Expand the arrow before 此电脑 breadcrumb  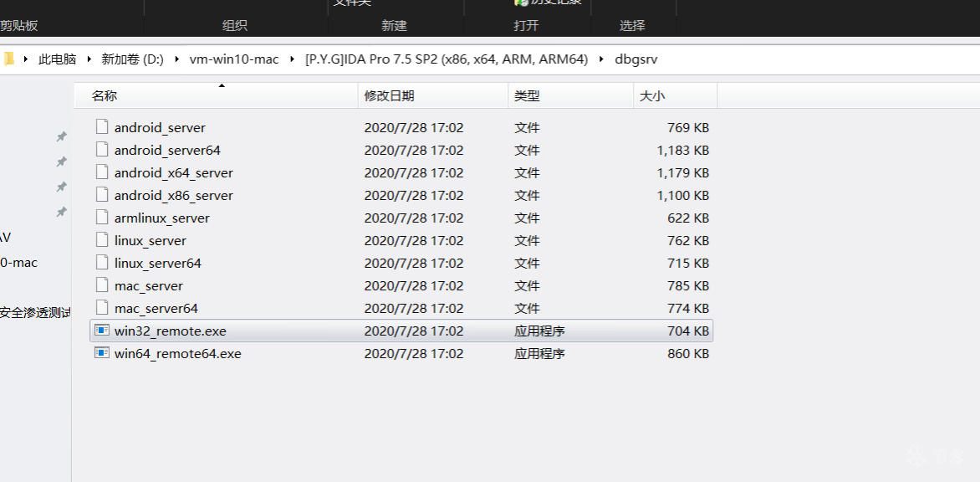click(26, 59)
